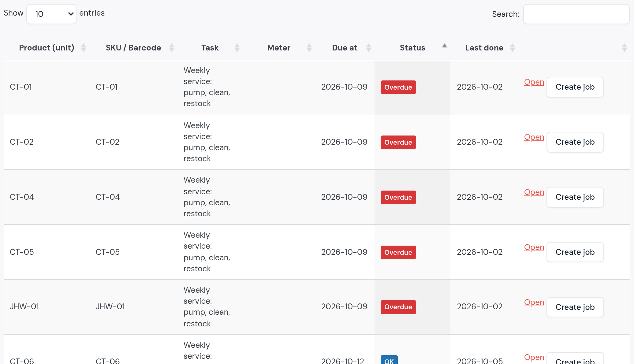Toggle Status column ascending sort arrow
This screenshot has width=634, height=364.
tap(444, 46)
